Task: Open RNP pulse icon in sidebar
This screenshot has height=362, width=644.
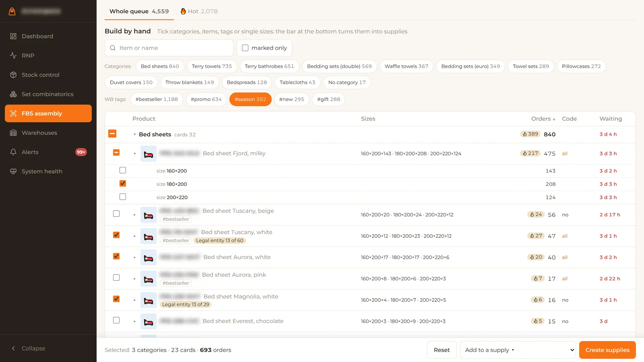Action: click(13, 56)
